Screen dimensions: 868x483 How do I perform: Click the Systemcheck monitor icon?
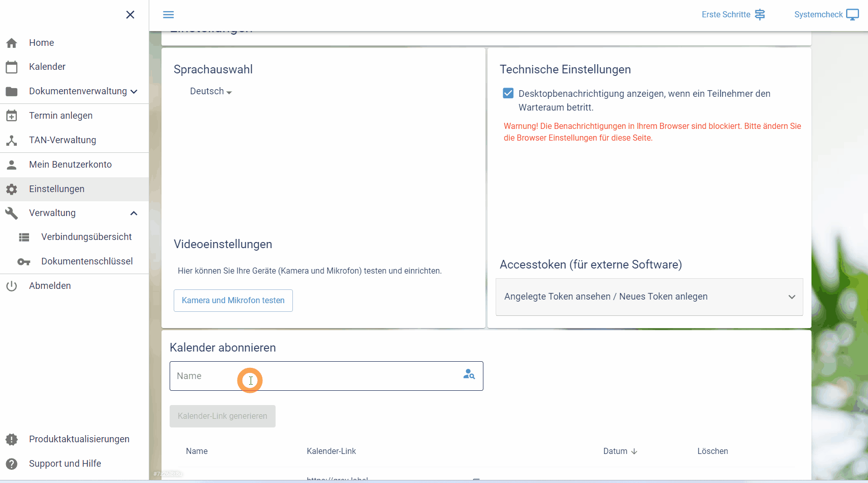[x=853, y=14]
